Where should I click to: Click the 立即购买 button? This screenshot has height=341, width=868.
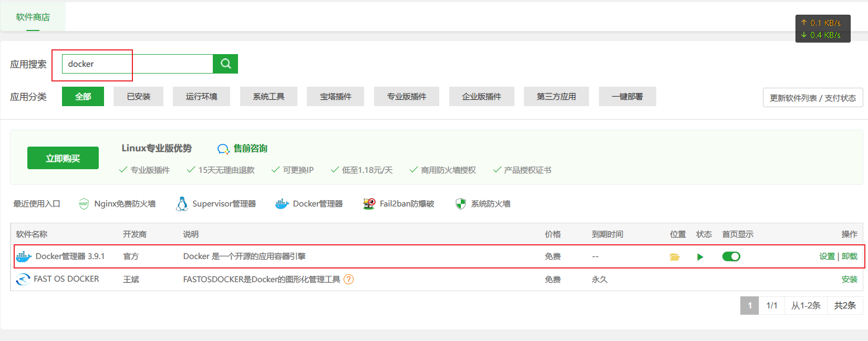pos(63,158)
